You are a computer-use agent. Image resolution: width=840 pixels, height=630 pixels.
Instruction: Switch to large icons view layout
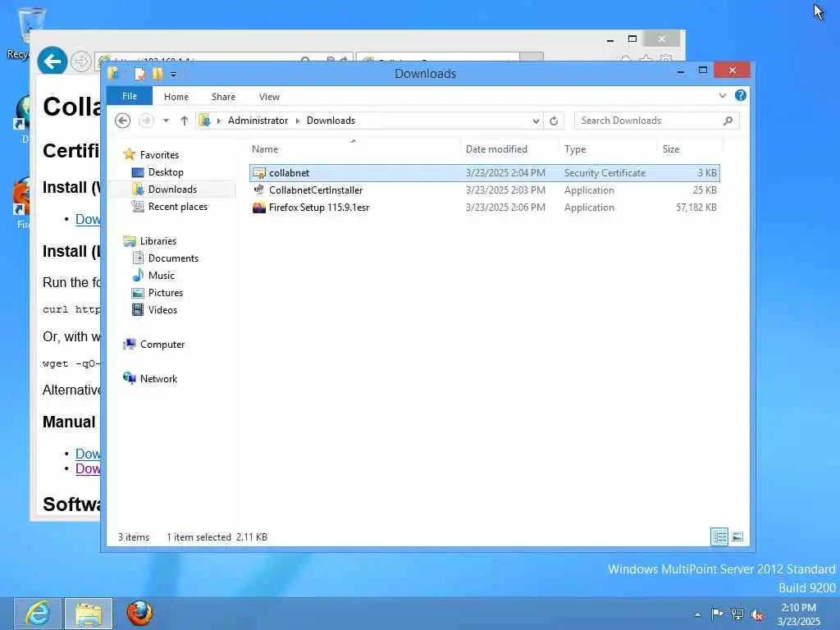tap(737, 536)
